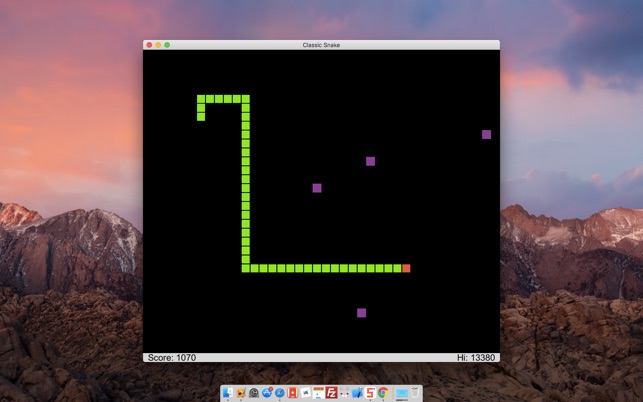Click the Score: 1070 label
The image size is (643, 402).
(172, 357)
